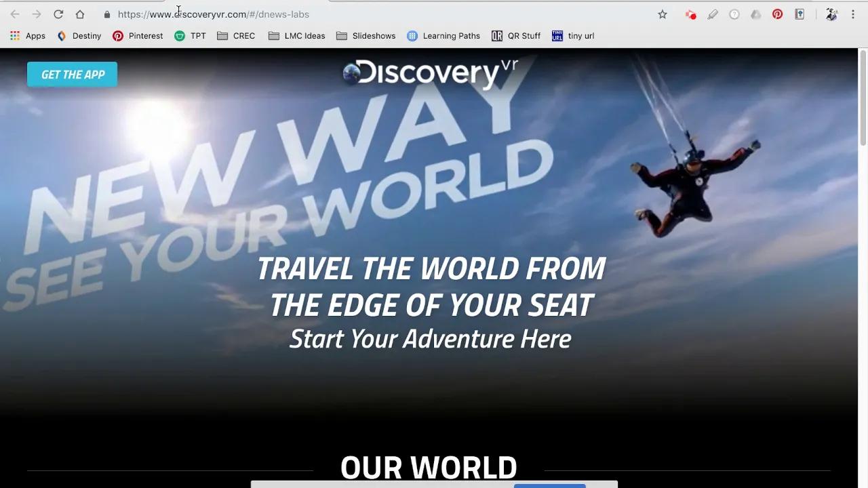
Task: Reload the Discovery VR page
Action: tap(58, 14)
